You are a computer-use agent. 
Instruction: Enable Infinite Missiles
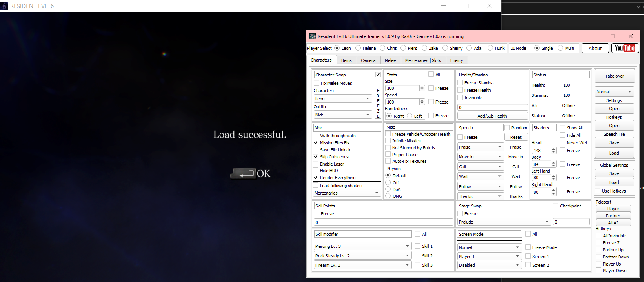pyautogui.click(x=388, y=141)
